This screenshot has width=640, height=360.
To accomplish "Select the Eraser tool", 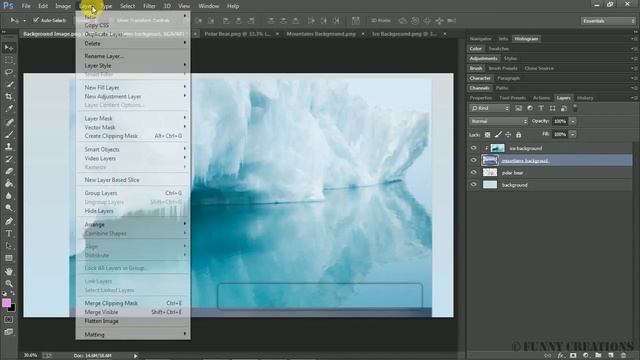I will click(9, 171).
